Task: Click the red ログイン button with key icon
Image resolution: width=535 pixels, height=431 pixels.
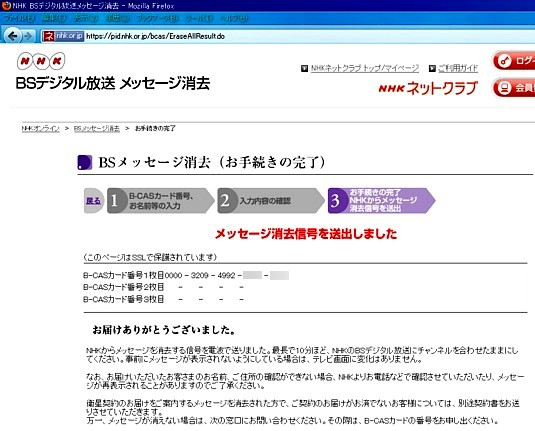Action: point(514,61)
